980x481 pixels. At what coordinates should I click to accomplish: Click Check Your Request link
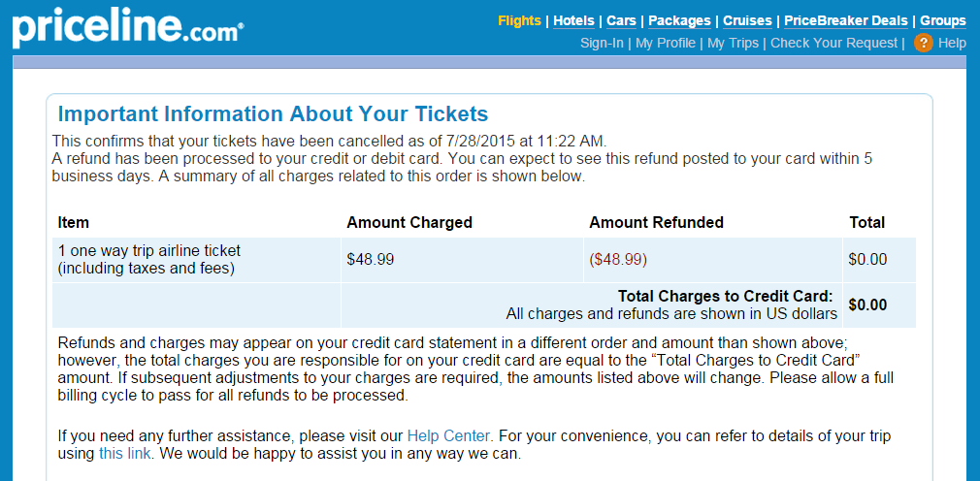(833, 43)
